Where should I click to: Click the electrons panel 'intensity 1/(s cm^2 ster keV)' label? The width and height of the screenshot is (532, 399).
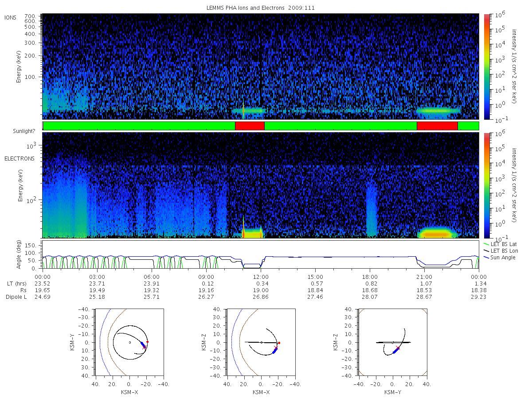pos(515,185)
